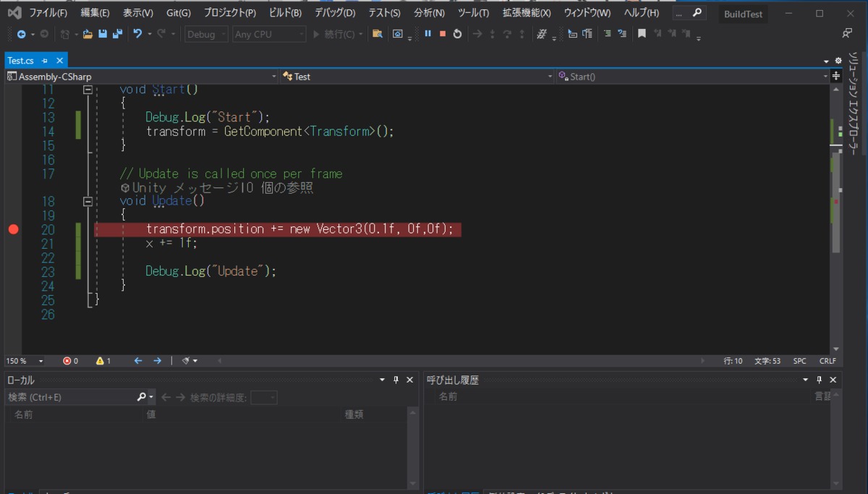
Task: Open the Debug configuration dropdown
Action: point(207,34)
